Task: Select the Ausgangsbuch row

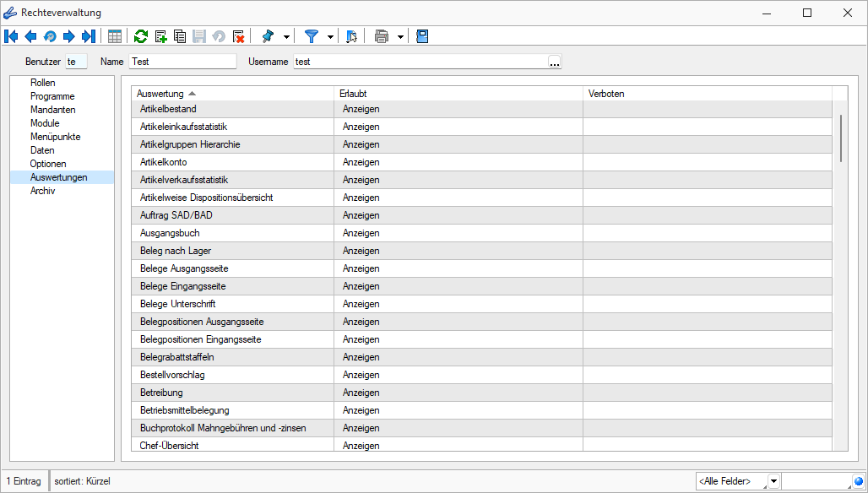Action: [x=481, y=233]
